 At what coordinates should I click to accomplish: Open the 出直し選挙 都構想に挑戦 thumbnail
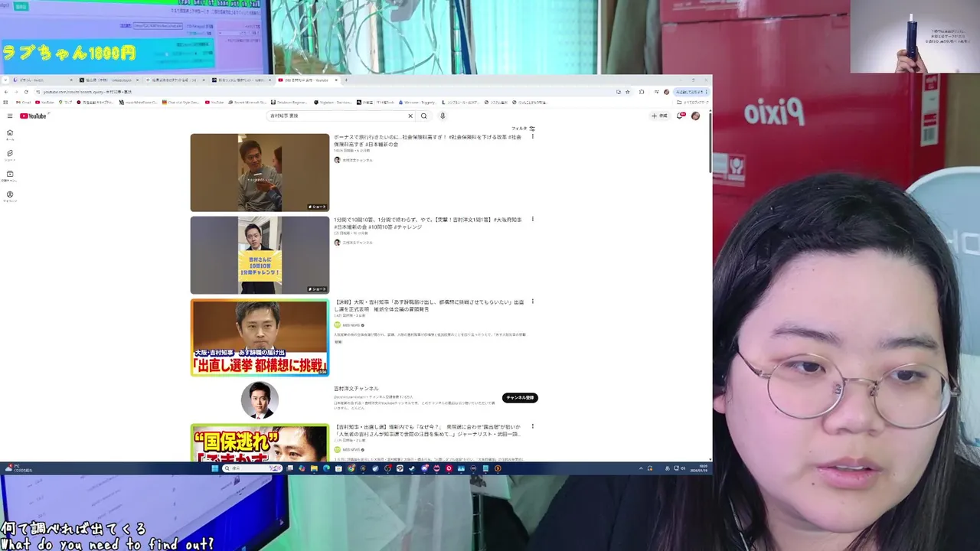pyautogui.click(x=260, y=337)
